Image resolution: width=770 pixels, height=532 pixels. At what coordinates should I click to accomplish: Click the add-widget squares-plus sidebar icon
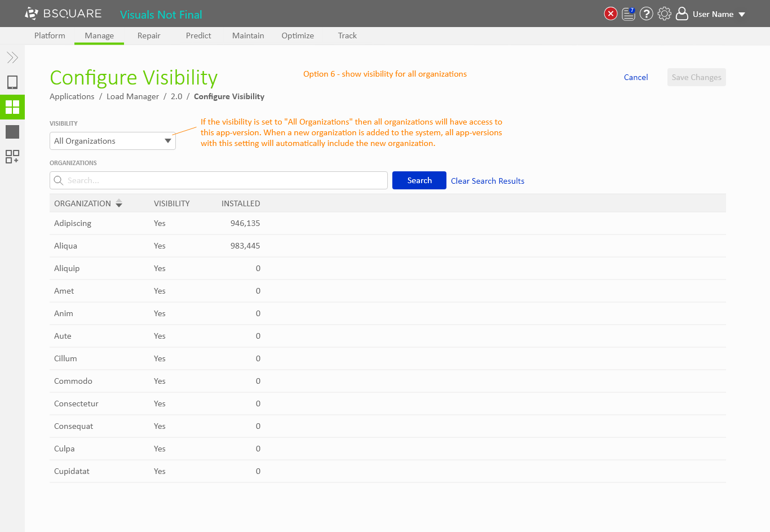12,157
